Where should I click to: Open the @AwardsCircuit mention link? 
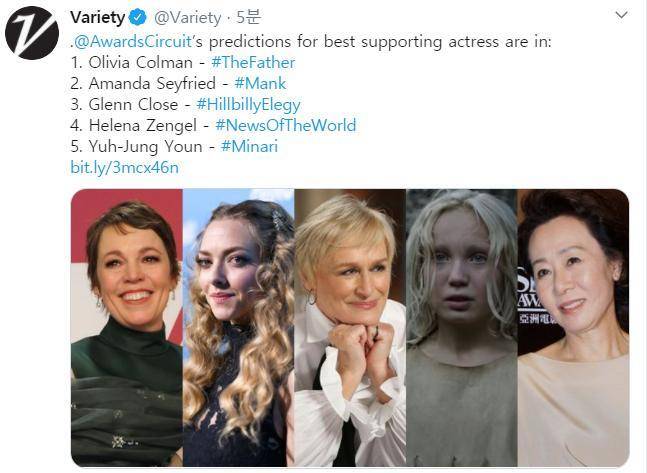132,42
